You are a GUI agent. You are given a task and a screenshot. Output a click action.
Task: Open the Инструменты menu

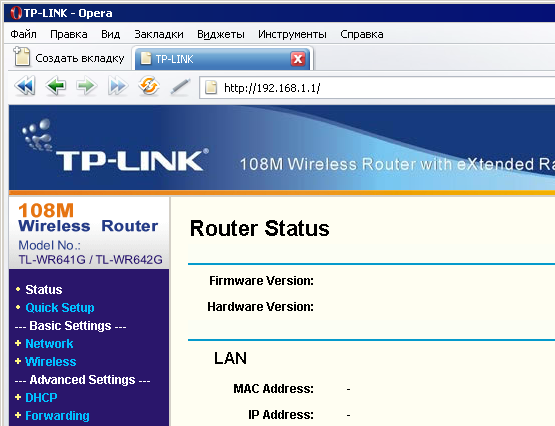292,34
